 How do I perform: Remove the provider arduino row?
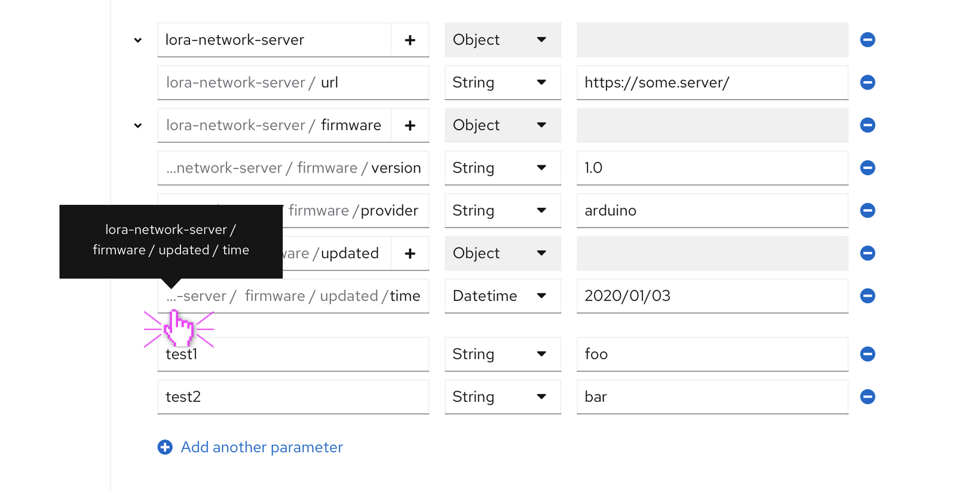tap(868, 210)
